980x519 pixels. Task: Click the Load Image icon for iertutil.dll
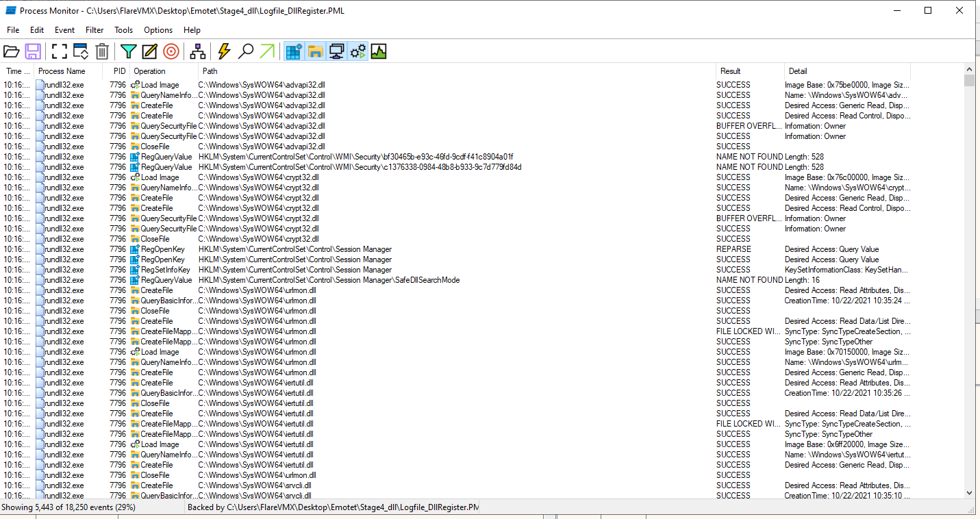click(x=135, y=444)
